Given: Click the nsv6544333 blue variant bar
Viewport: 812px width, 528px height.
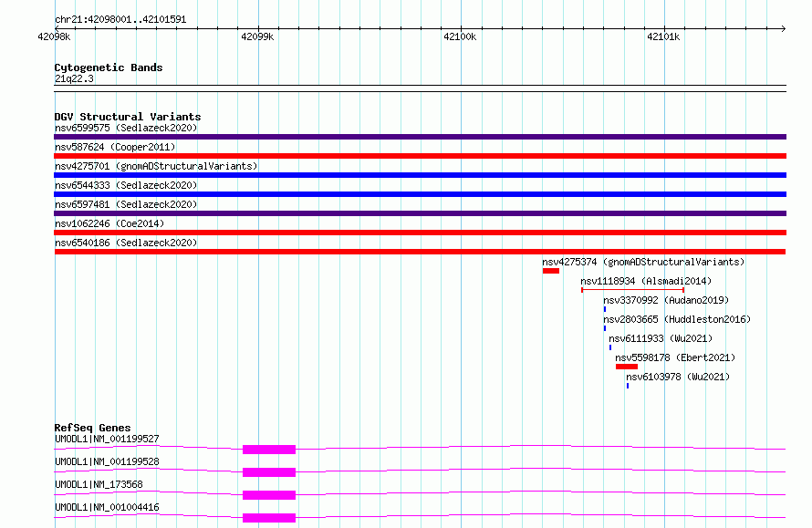Looking at the screenshot, I should point(420,194).
